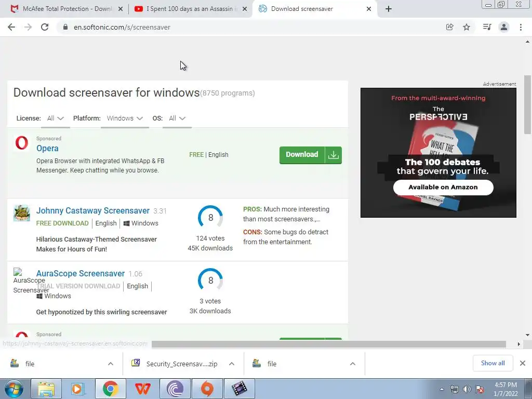Select the Download screensaver tab

point(314,9)
